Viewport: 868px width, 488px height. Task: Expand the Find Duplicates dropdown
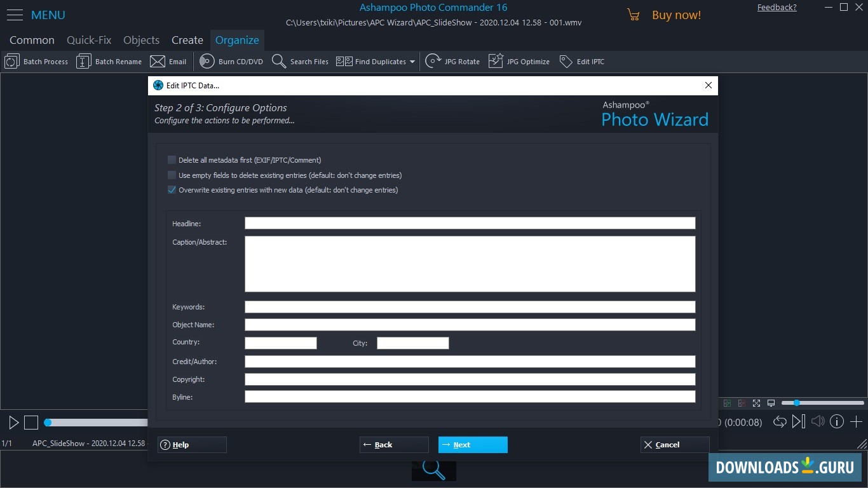coord(414,61)
